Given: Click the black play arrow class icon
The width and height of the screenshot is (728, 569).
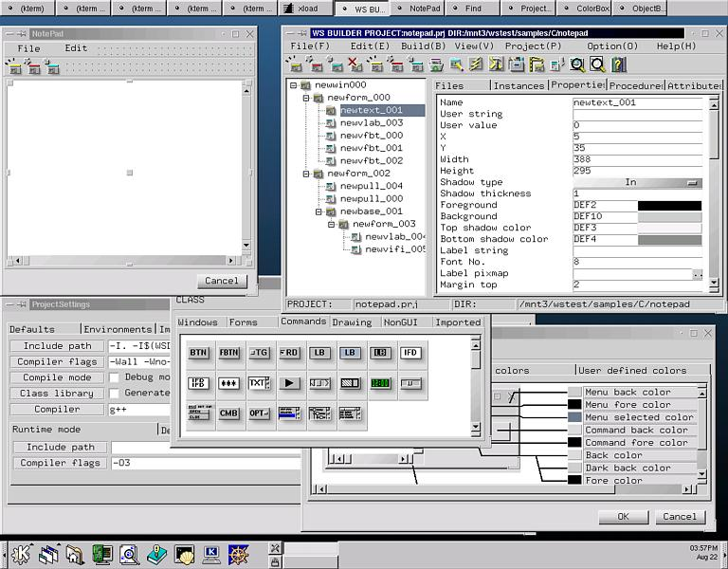Looking at the screenshot, I should click(x=289, y=383).
